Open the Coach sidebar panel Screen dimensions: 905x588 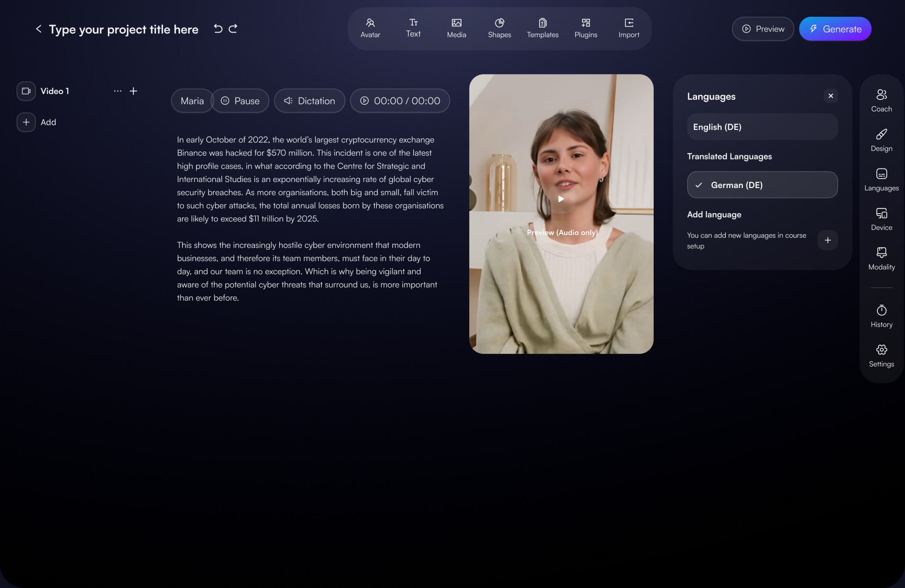point(881,101)
